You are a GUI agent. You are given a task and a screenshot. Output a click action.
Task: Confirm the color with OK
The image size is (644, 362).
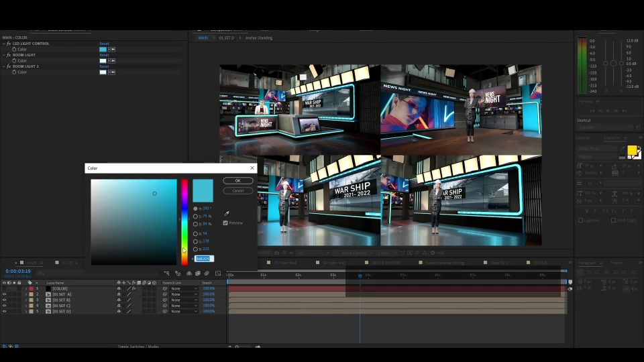click(237, 180)
